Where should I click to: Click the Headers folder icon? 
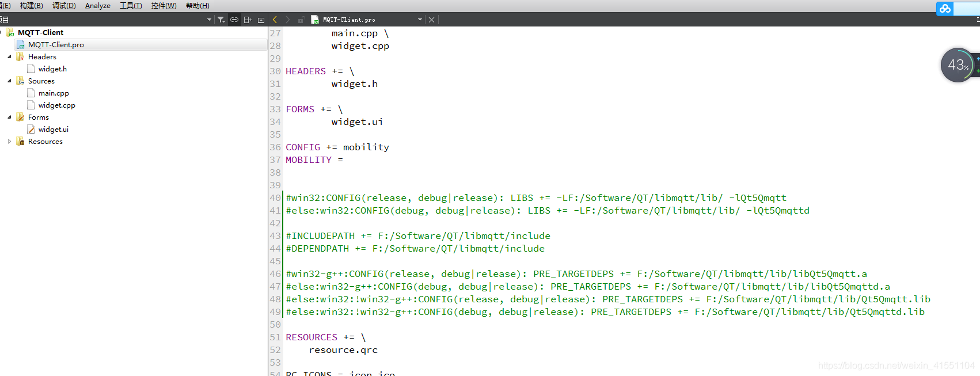click(20, 57)
